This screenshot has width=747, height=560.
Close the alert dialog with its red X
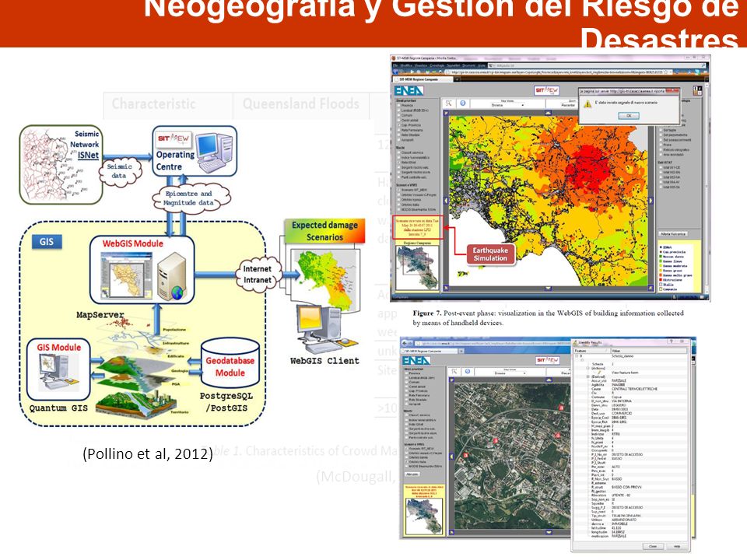672,90
